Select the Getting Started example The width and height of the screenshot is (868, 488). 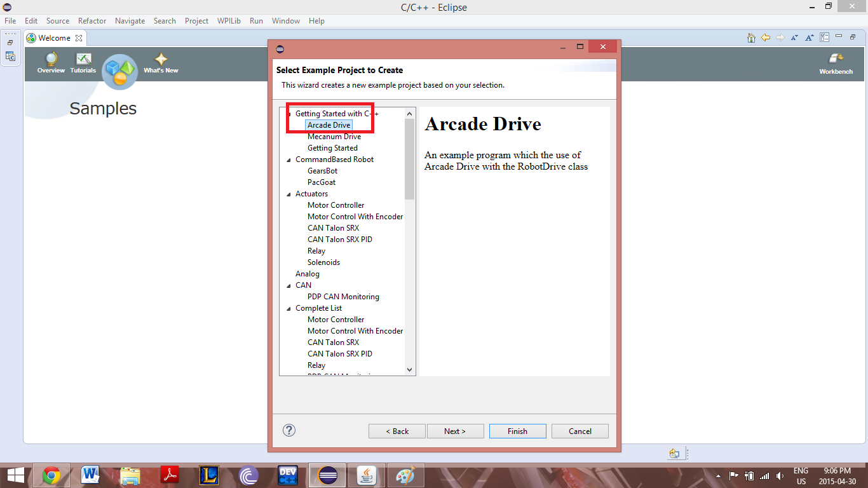coord(332,148)
